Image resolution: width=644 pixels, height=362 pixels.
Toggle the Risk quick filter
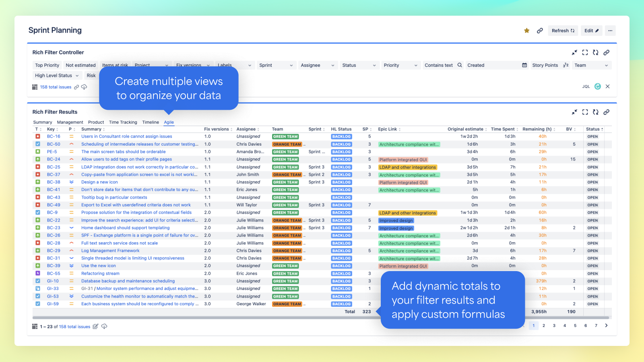point(91,76)
